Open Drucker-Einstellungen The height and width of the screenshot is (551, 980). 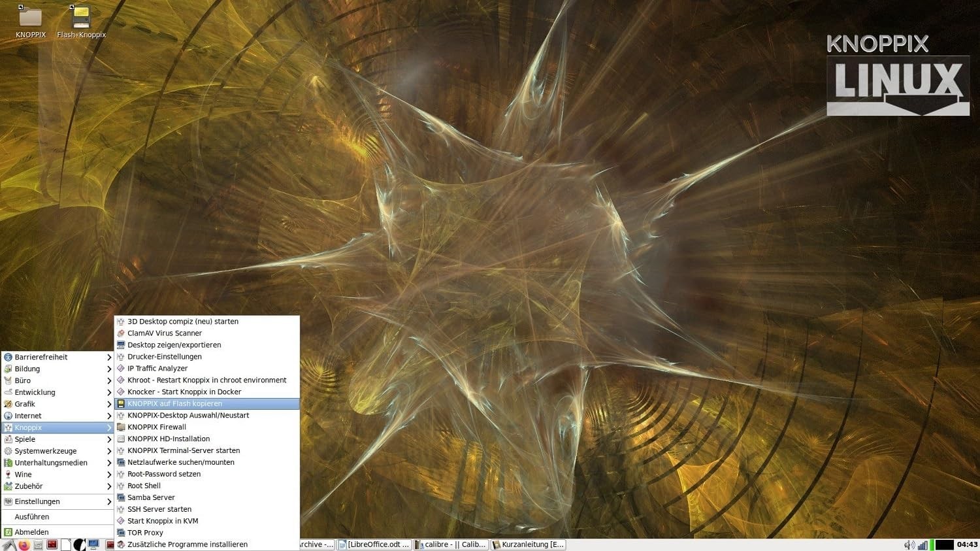point(207,357)
